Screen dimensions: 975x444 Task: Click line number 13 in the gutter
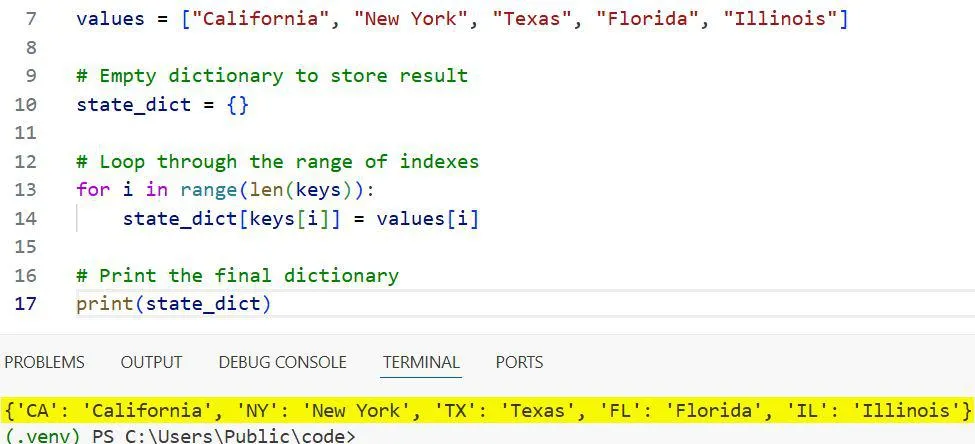[26, 189]
